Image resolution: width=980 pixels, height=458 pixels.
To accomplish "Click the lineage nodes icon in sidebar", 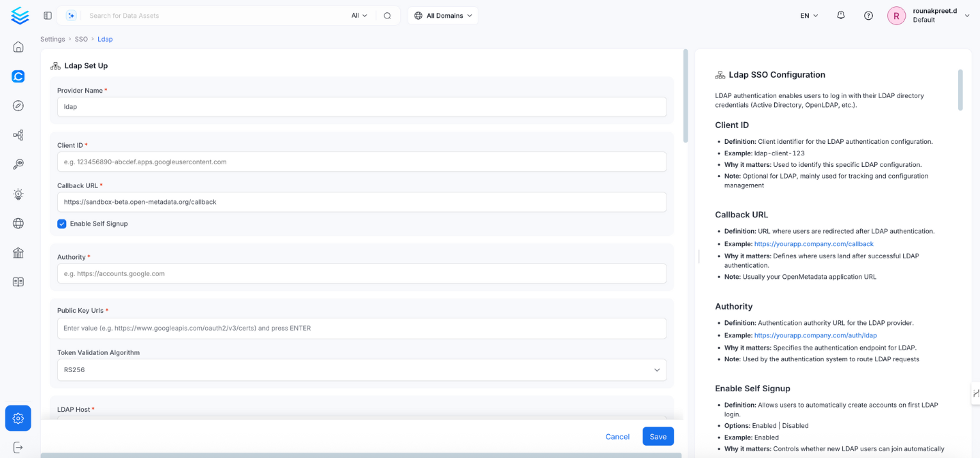I will [x=18, y=136].
